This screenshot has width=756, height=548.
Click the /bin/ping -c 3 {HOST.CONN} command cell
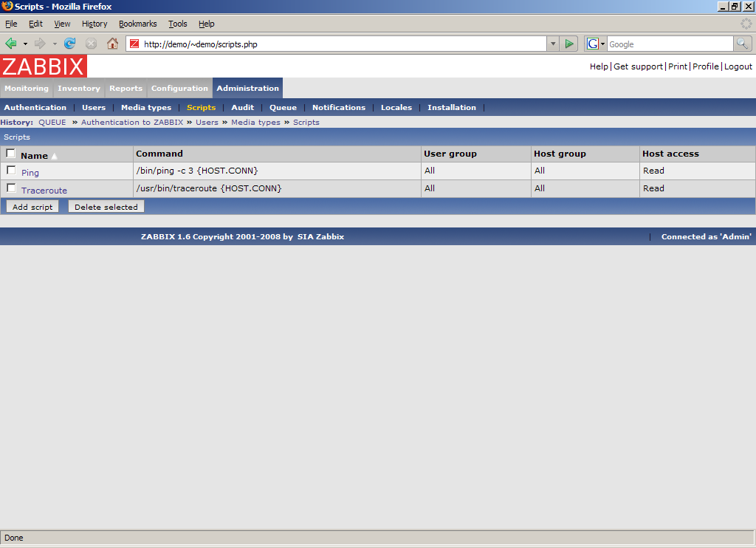pos(278,171)
